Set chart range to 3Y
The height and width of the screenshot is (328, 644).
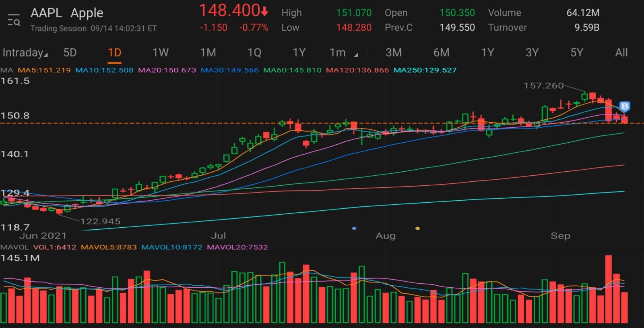(x=532, y=53)
